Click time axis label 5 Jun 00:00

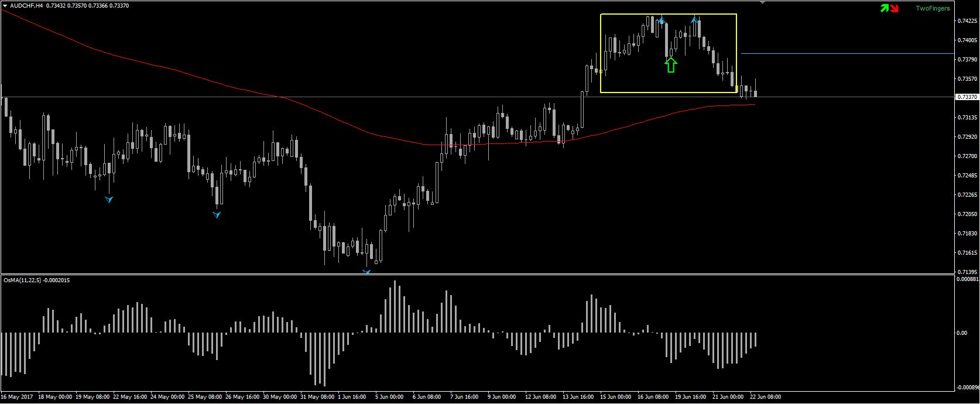pyautogui.click(x=389, y=397)
